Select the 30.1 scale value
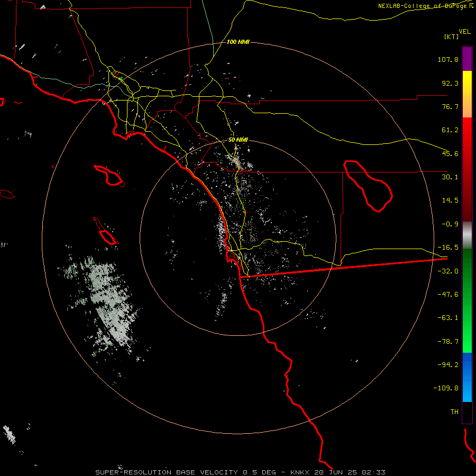Screen dimensions: 476x476 [450, 177]
